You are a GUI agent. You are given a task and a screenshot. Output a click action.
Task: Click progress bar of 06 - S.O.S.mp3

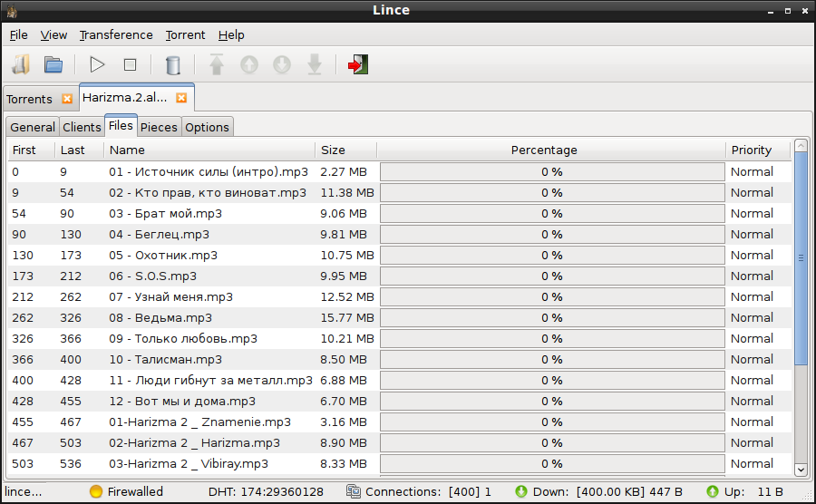(552, 276)
